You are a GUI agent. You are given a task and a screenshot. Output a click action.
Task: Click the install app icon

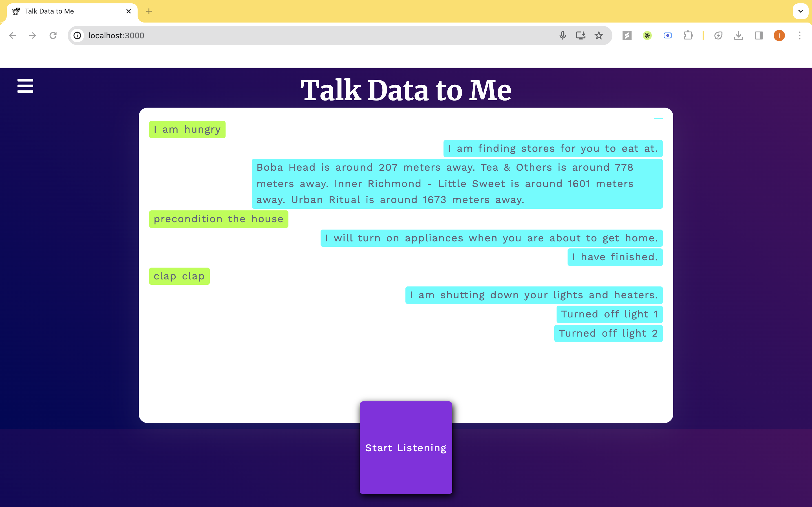[581, 35]
